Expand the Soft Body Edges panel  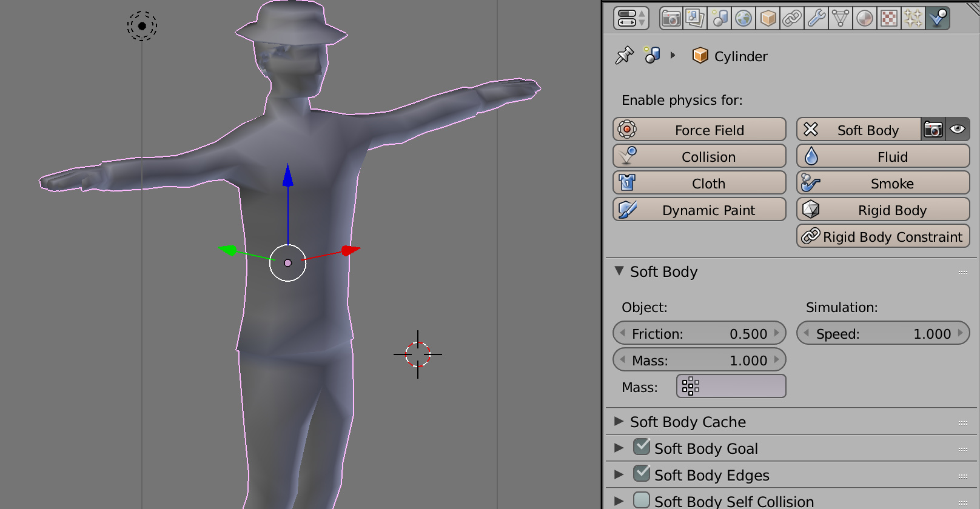(619, 474)
